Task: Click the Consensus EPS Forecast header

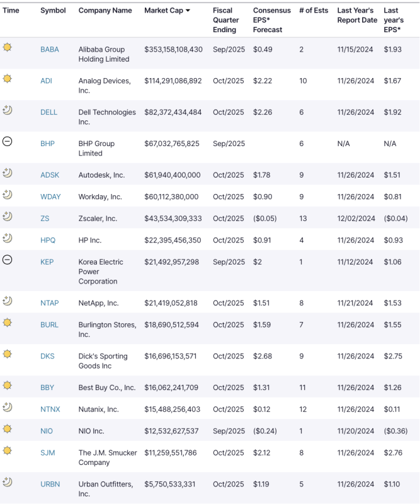Action: [271, 20]
